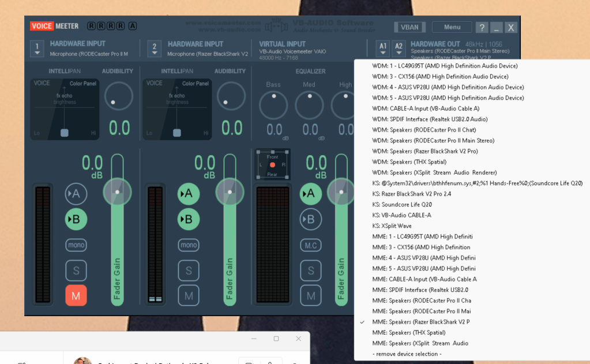Toggle M.C on Virtual Input strip
Viewport: 590px width, 364px height.
[311, 245]
